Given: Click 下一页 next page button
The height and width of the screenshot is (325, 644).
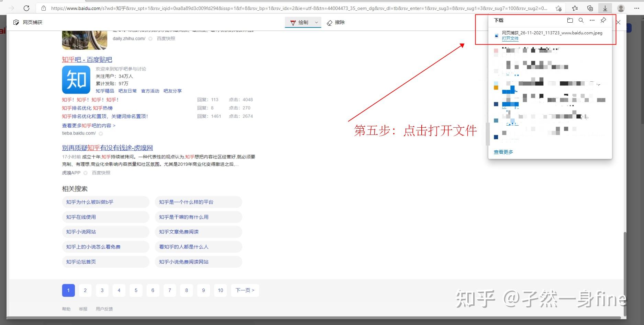Looking at the screenshot, I should click(245, 290).
